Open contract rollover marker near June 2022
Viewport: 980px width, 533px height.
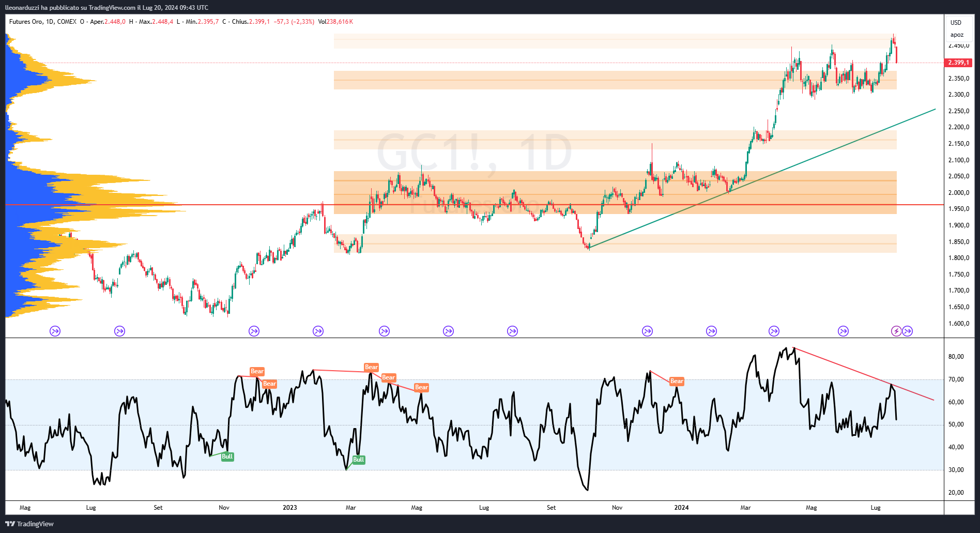pyautogui.click(x=55, y=331)
